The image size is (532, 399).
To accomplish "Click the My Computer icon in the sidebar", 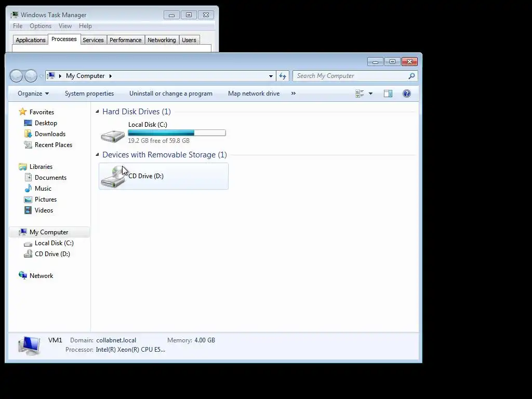I will 23,232.
